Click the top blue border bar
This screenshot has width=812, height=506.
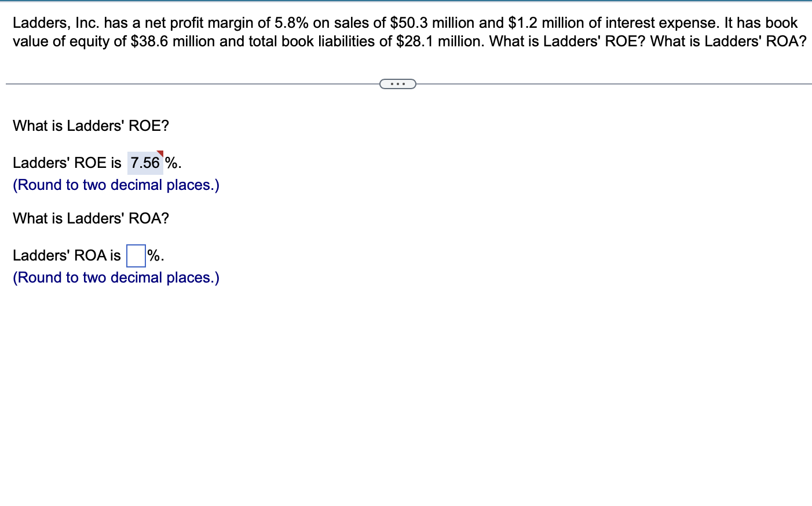click(x=405, y=2)
